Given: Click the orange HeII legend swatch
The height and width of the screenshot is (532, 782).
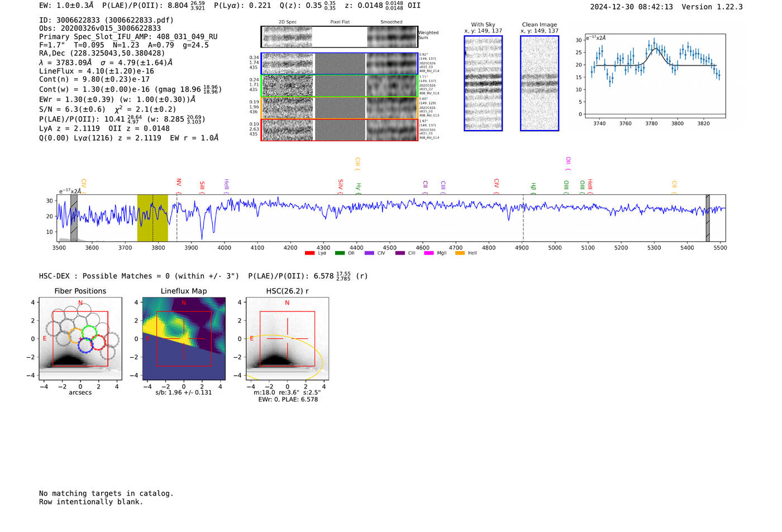Looking at the screenshot, I should [x=460, y=253].
